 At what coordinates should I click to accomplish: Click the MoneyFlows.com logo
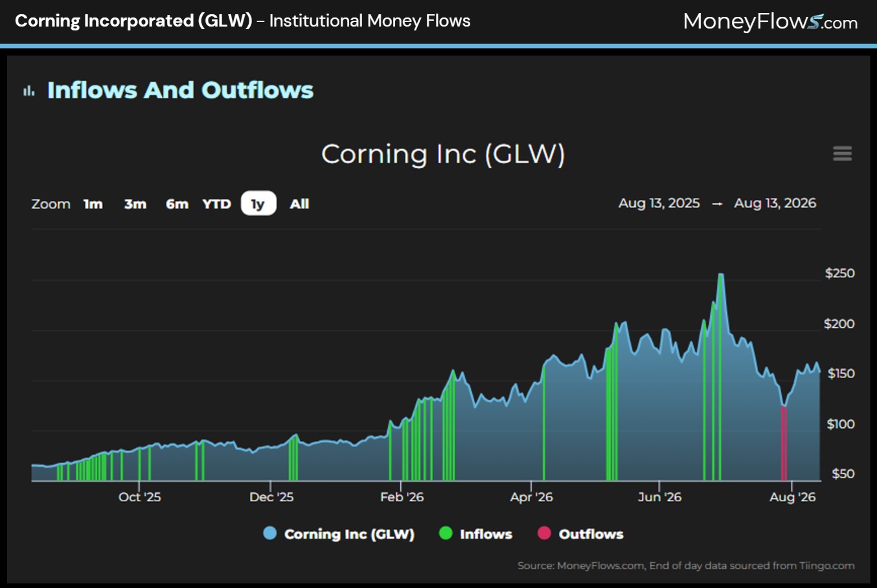pyautogui.click(x=770, y=21)
